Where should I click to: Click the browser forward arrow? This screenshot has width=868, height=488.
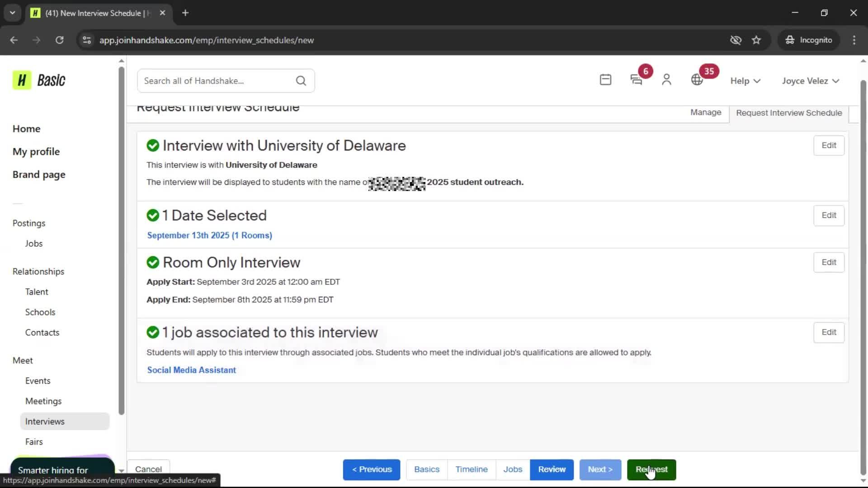point(36,40)
